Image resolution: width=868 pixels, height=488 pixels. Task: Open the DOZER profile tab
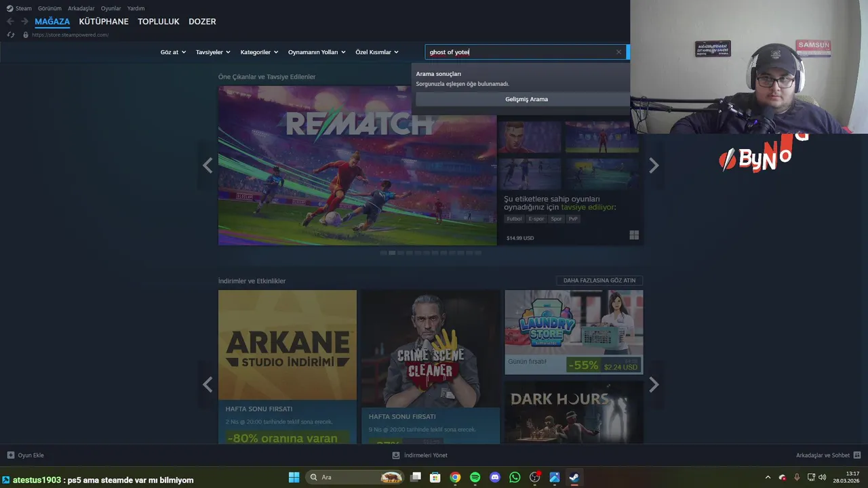(x=202, y=22)
